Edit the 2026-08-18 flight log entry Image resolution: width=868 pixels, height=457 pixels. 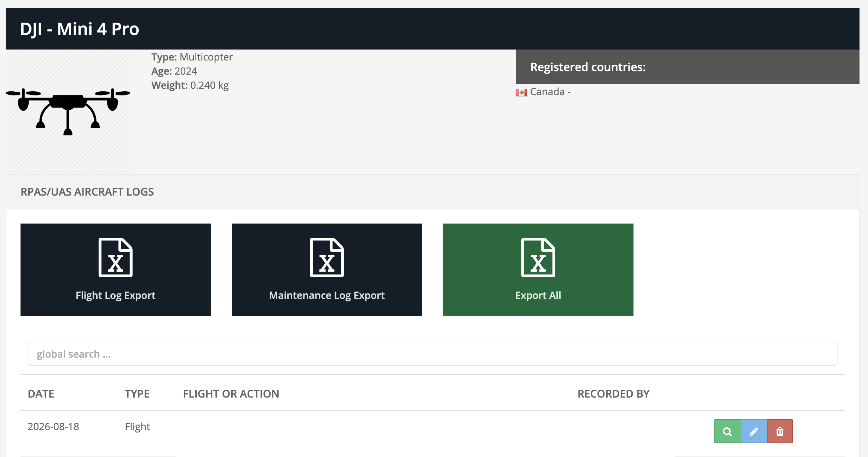(754, 431)
